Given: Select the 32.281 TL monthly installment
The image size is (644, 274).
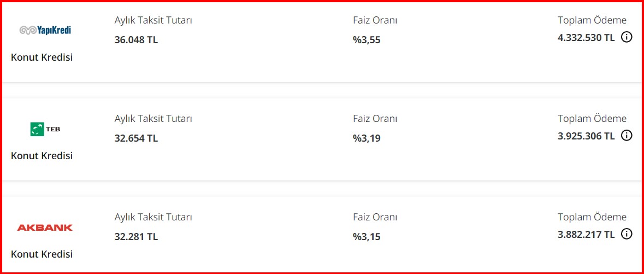Looking at the screenshot, I should click(x=136, y=237).
